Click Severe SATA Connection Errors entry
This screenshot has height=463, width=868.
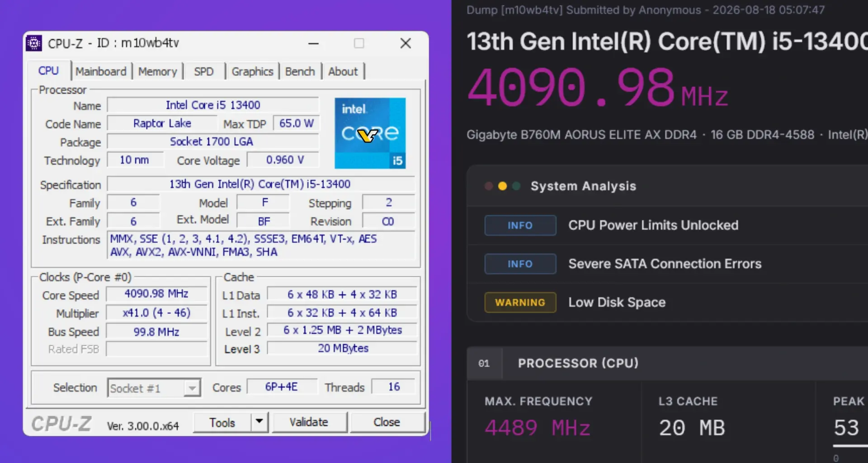tap(665, 264)
